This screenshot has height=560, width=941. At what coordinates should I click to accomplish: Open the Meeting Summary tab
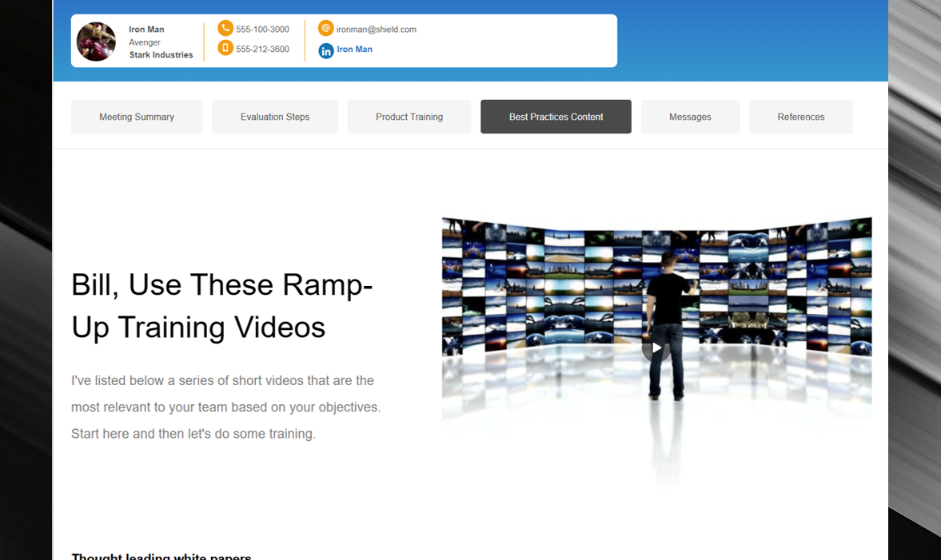(x=137, y=117)
